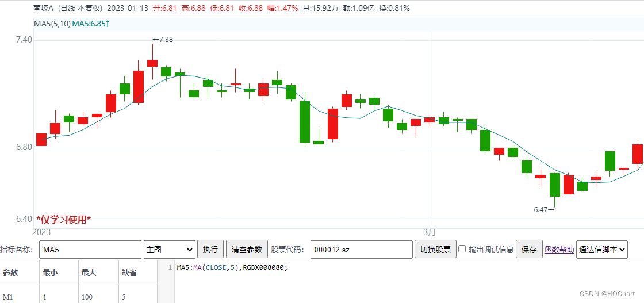Image resolution: width=644 pixels, height=303 pixels.
Task: Click the 额:1.09亿 amount value in header
Action: (358, 8)
